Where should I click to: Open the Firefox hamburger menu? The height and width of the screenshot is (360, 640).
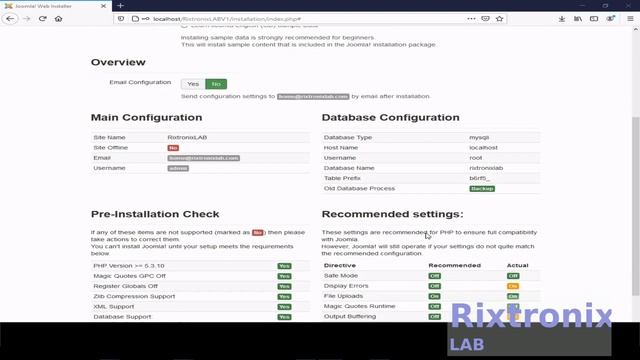[x=631, y=19]
